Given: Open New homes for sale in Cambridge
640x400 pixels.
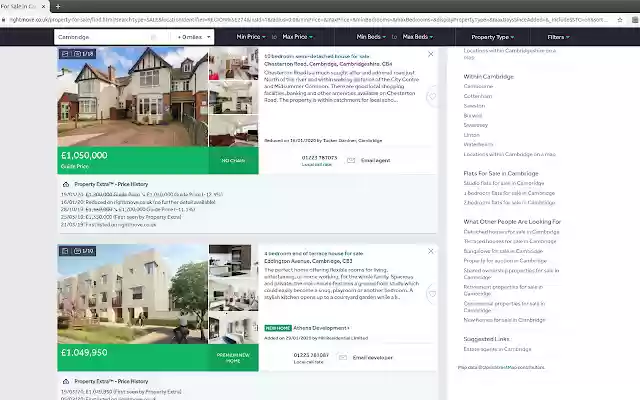Looking at the screenshot, I should (504, 320).
